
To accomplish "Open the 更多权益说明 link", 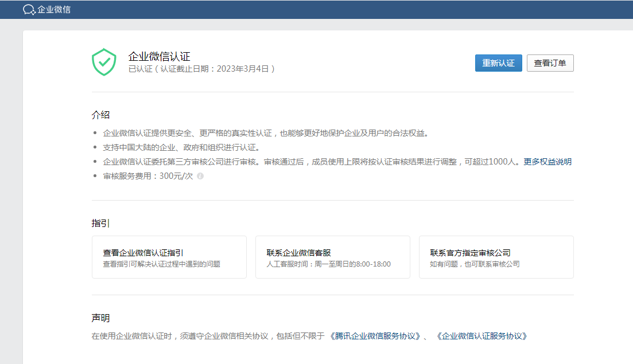I will [x=547, y=162].
